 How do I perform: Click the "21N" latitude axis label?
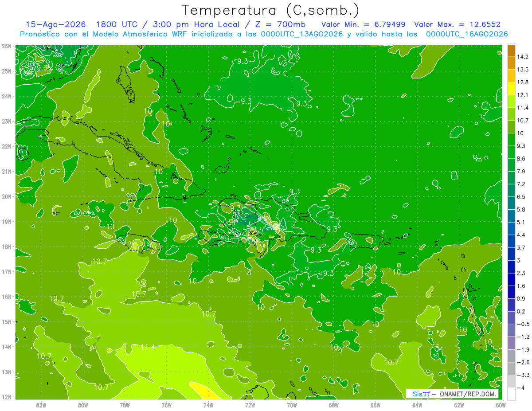(x=7, y=172)
